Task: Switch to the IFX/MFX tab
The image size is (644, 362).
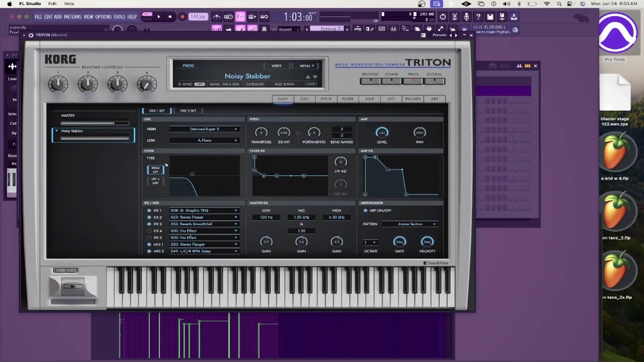Action: tap(413, 99)
